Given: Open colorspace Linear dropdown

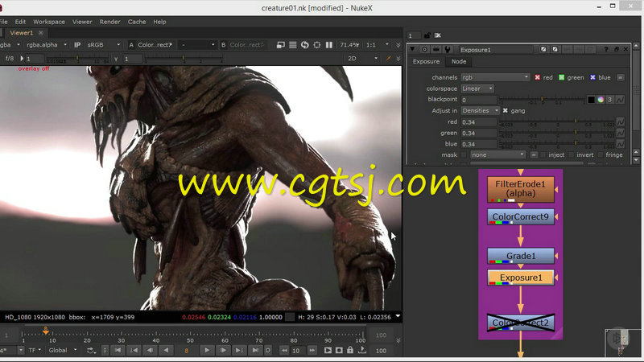Looking at the screenshot, I should pos(477,88).
